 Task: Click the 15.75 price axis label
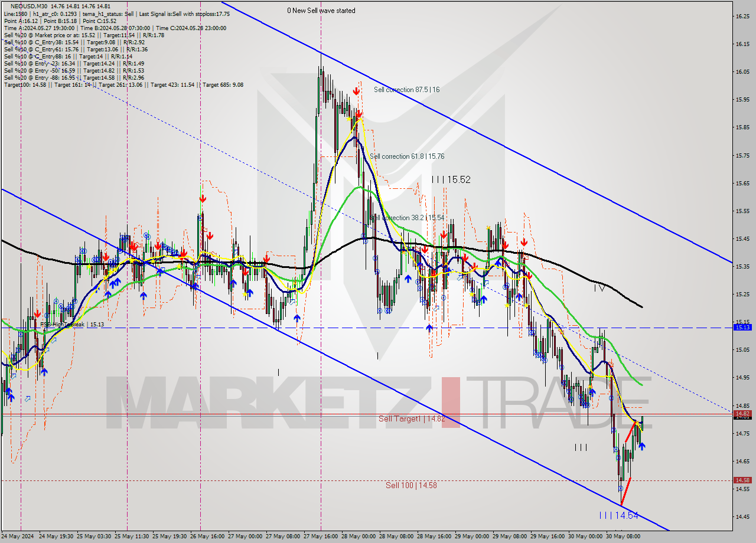742,155
